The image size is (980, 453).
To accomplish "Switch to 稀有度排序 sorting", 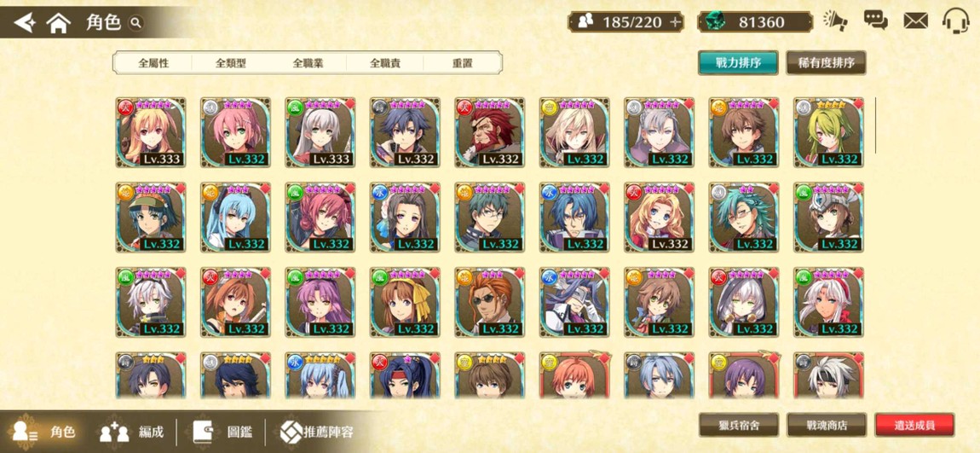I will (827, 62).
